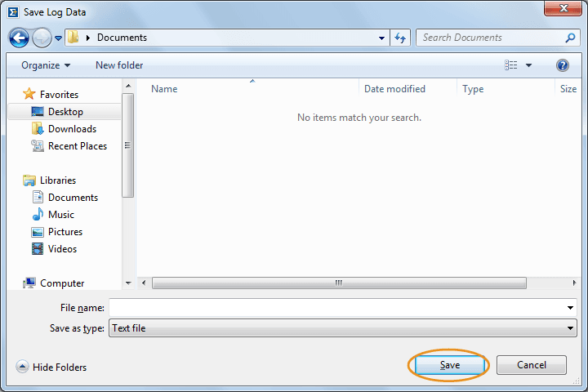This screenshot has height=392, width=588.
Task: Open the help question mark icon
Action: point(562,65)
